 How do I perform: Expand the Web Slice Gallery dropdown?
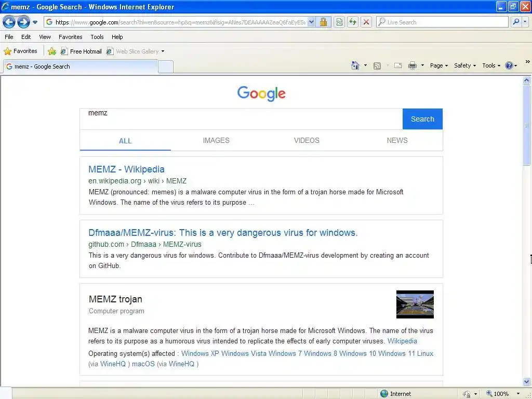tap(163, 51)
